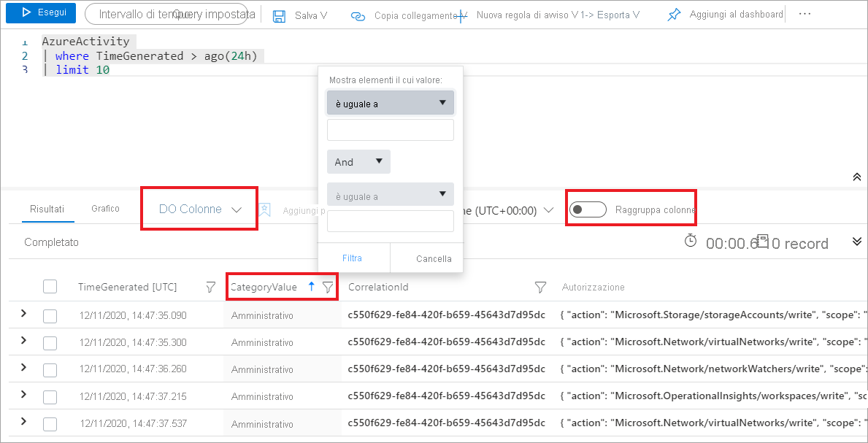The width and height of the screenshot is (868, 443).
Task: Run the query with the Esegui button
Action: pos(40,13)
